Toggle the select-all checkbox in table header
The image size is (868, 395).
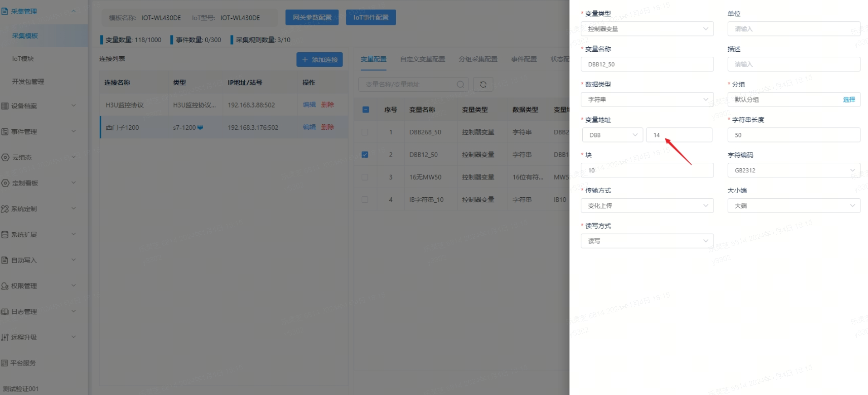pos(365,110)
